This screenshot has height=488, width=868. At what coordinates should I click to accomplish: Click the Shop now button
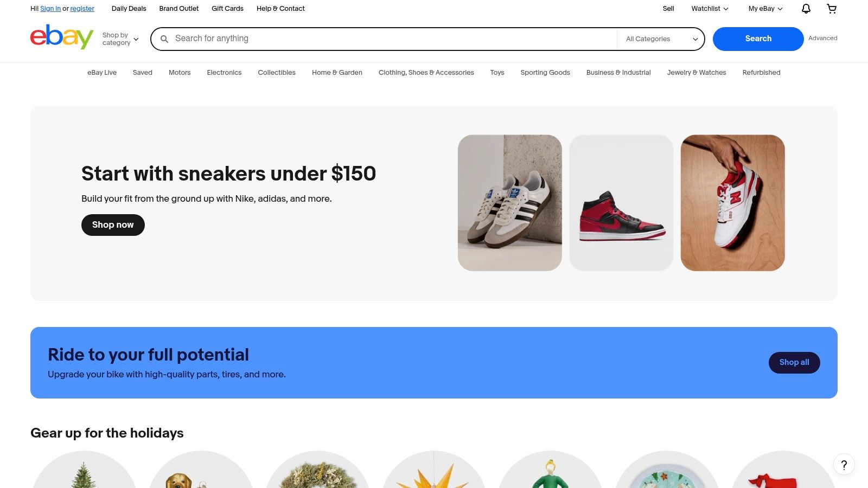click(113, 225)
